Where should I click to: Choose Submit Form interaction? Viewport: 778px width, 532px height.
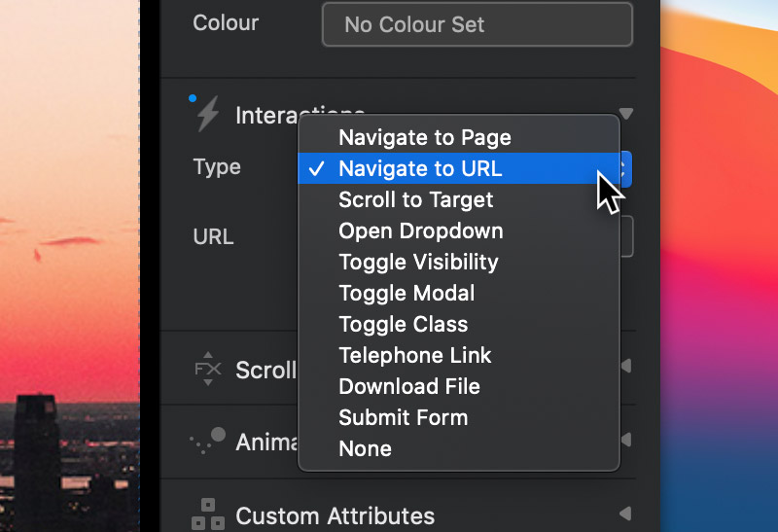[x=458, y=417]
